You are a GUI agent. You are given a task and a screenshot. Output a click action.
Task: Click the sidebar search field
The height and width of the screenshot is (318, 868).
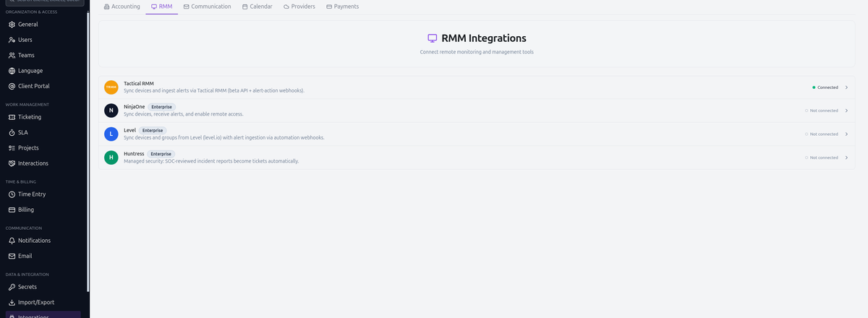click(x=44, y=2)
